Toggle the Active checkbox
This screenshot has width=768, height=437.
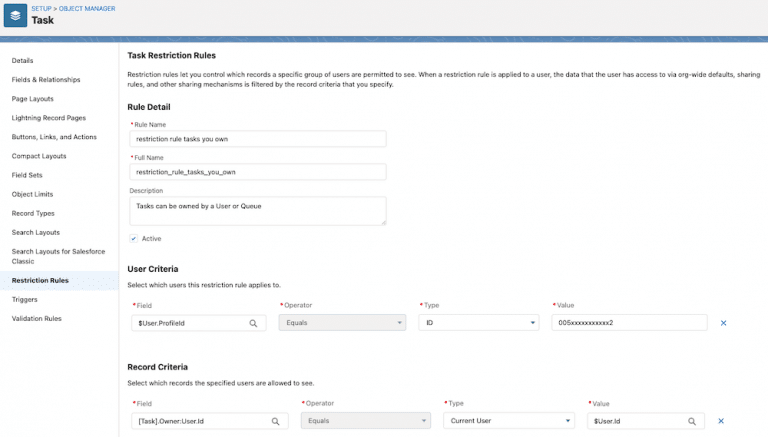pyautogui.click(x=134, y=239)
